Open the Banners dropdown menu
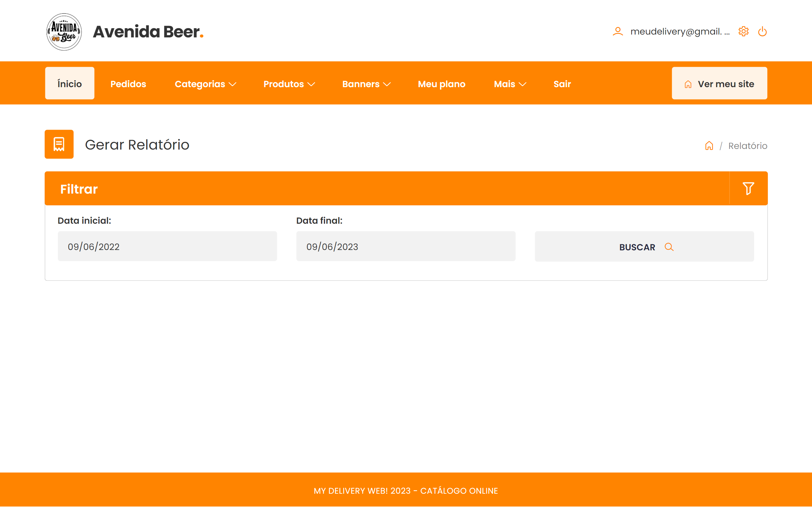 point(366,84)
